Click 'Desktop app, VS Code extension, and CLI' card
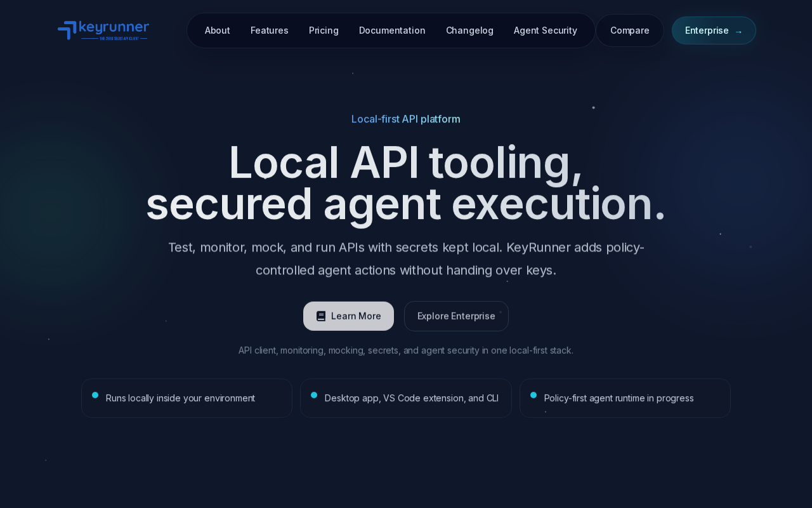The height and width of the screenshot is (508, 812). (406, 398)
